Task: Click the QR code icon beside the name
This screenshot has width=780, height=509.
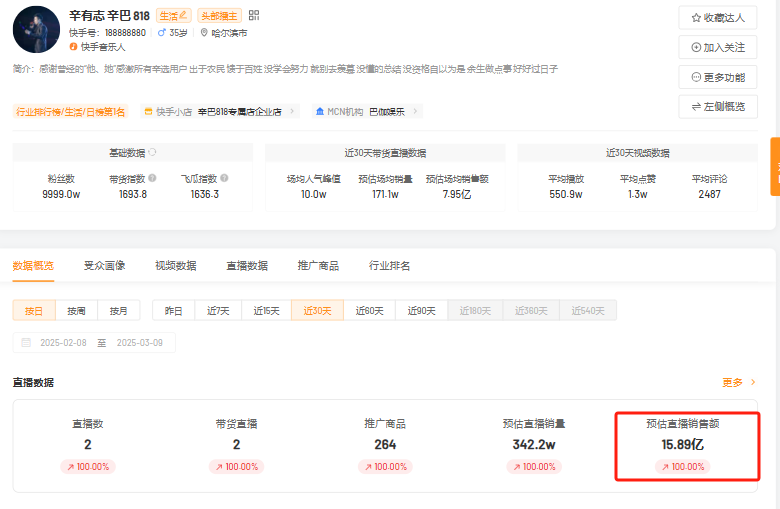Action: 254,15
